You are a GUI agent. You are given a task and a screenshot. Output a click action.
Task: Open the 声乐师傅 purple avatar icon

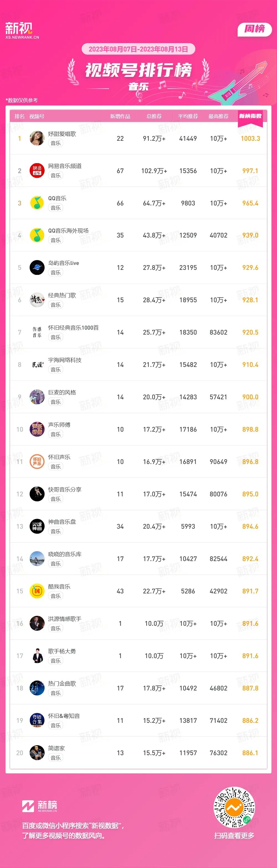37,429
